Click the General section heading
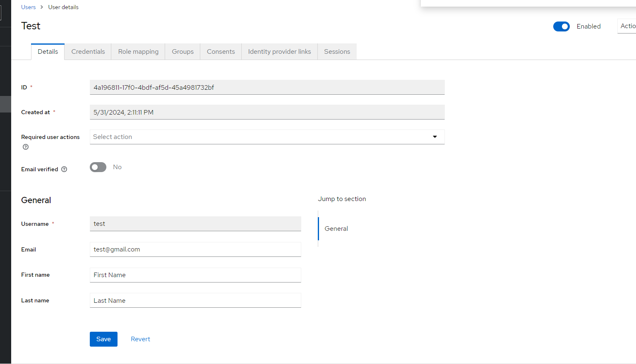636x364 pixels. (36, 200)
